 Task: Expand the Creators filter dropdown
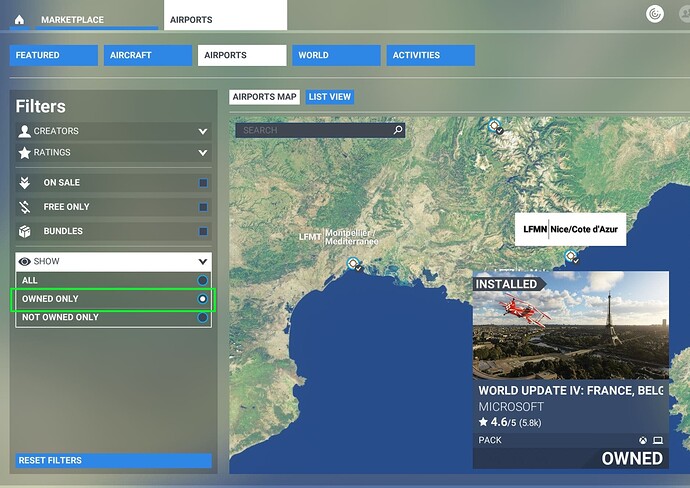pos(203,131)
